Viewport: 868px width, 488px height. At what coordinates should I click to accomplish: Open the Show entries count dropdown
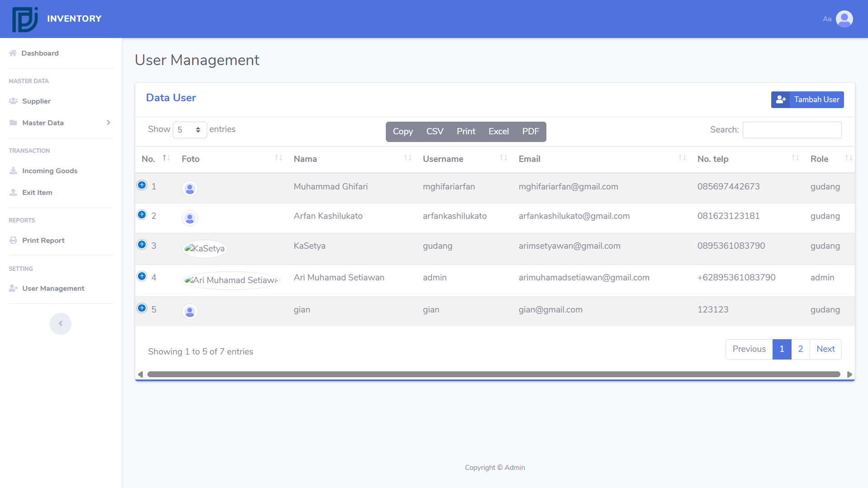click(190, 130)
